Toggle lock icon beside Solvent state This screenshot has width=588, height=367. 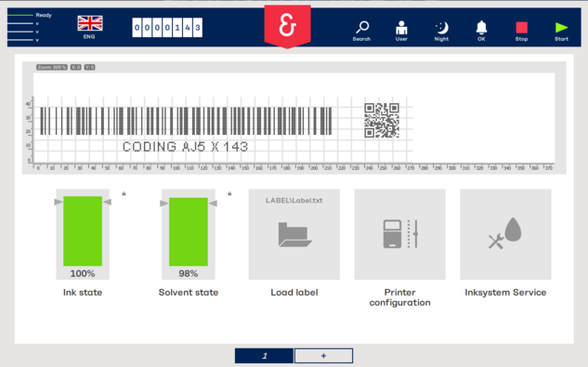pyautogui.click(x=229, y=193)
